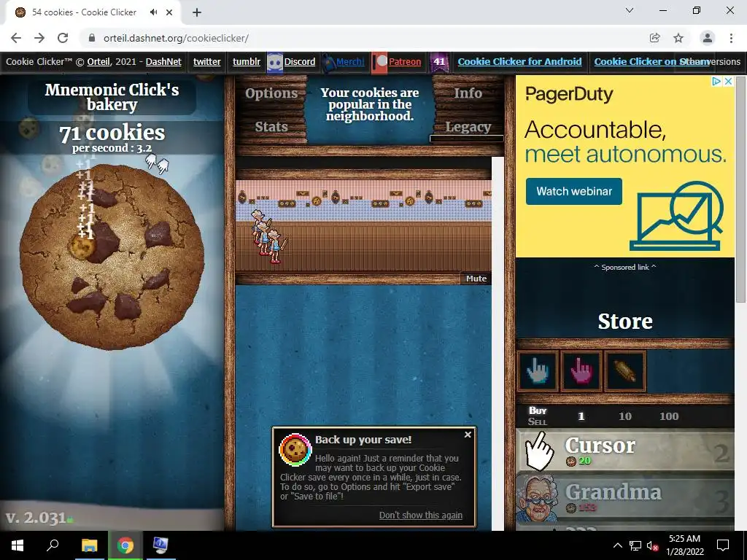Open the Legacy menu
Image resolution: width=747 pixels, height=560 pixels.
[x=468, y=127]
